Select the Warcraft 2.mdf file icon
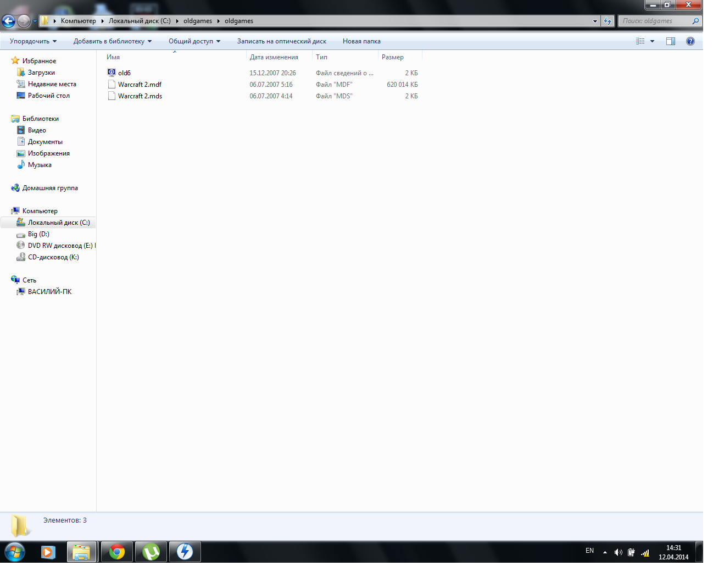Image resolution: width=713 pixels, height=588 pixels. coord(112,84)
